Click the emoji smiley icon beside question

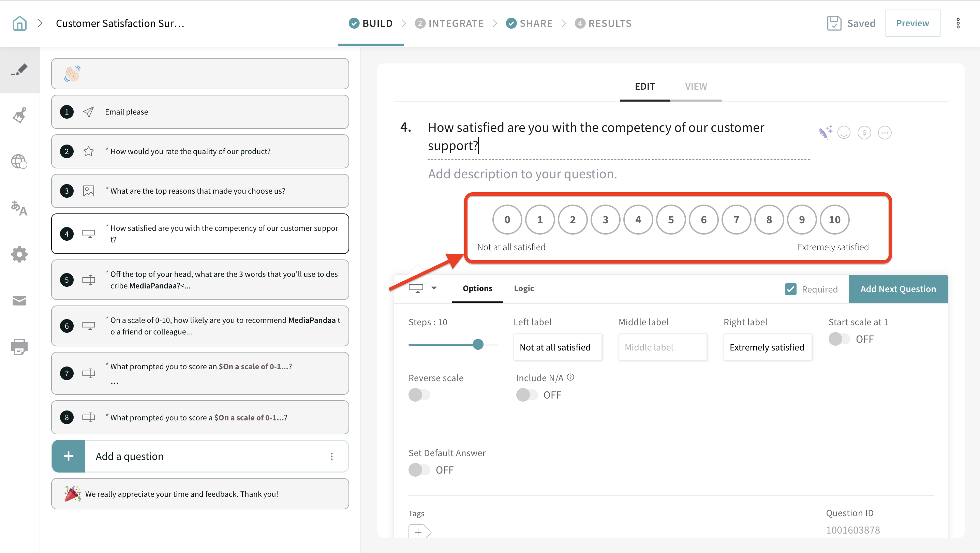click(x=844, y=132)
